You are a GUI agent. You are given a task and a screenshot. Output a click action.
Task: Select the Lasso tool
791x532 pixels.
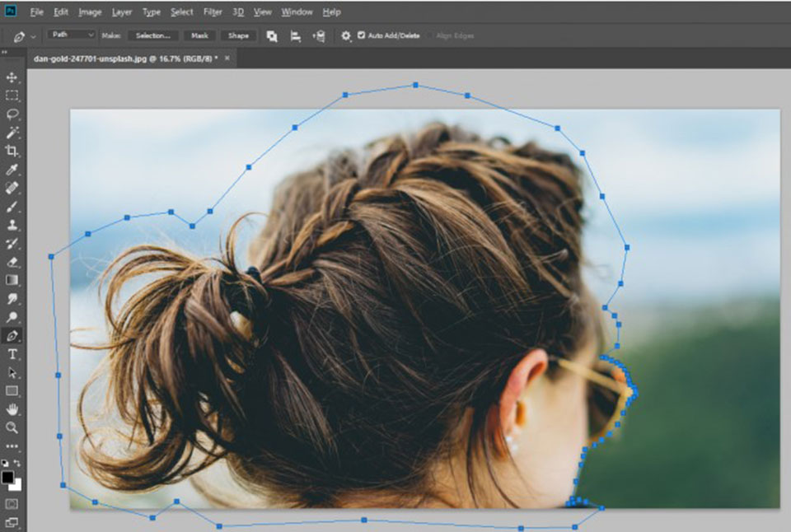pos(12,114)
